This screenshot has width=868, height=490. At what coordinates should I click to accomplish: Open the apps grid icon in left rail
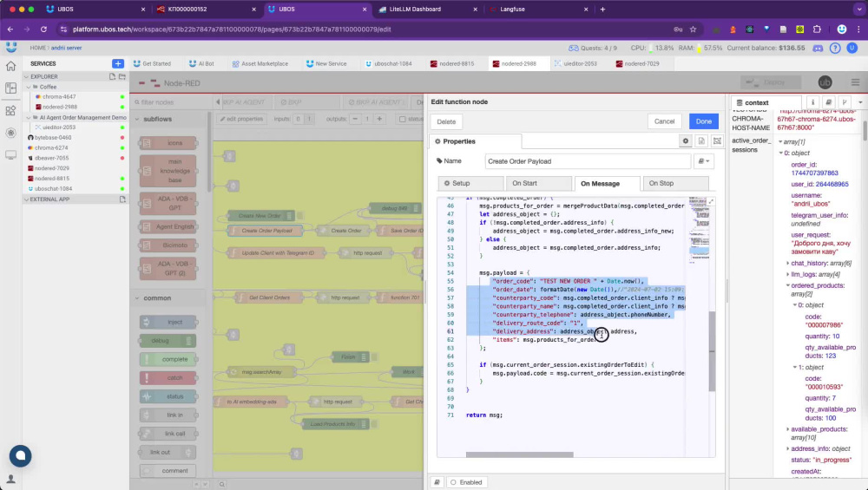[x=10, y=111]
